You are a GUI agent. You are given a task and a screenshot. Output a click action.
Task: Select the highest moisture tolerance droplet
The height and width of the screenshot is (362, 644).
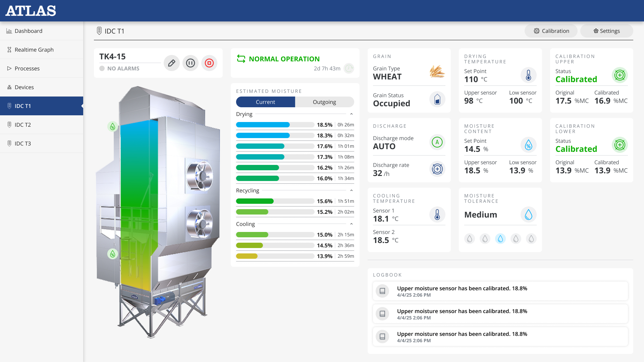tap(531, 239)
